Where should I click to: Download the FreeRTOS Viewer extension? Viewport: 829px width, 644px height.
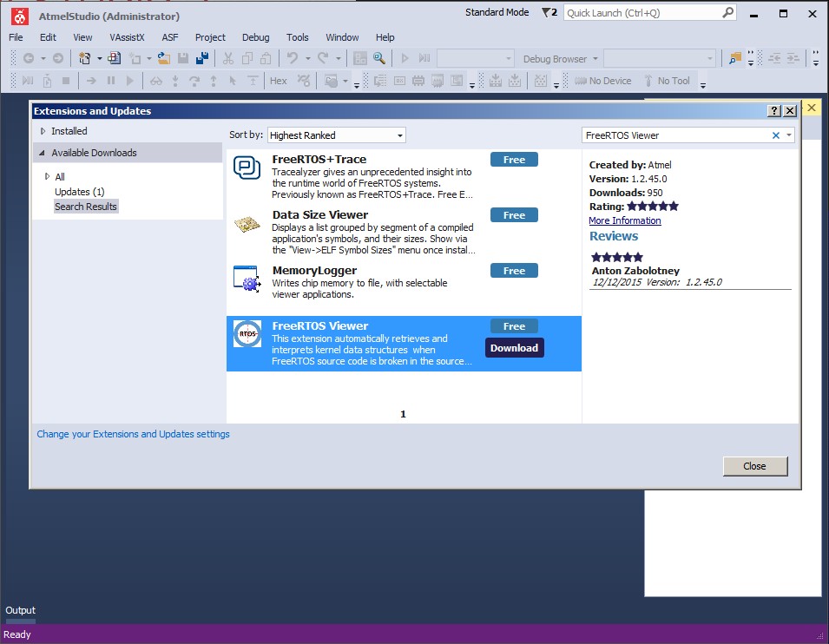pos(514,348)
